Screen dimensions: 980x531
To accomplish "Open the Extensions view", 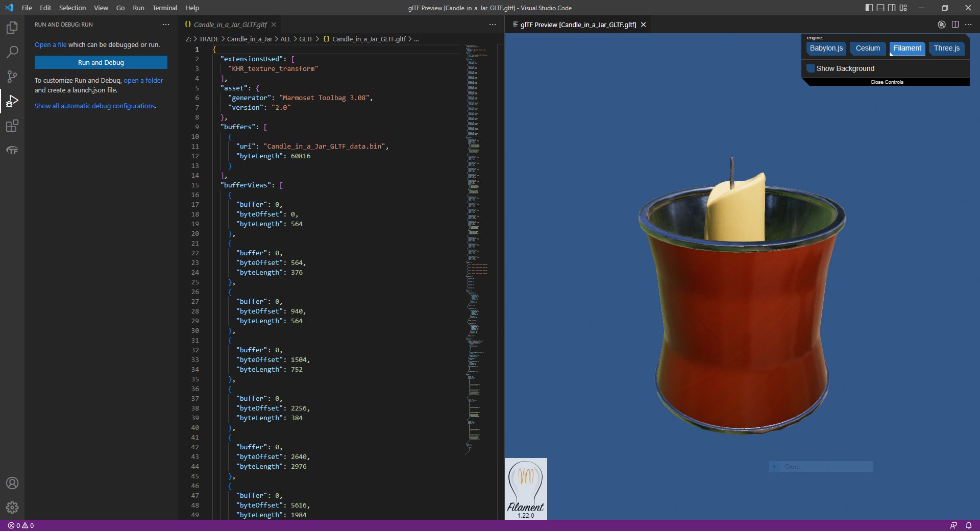I will 12,126.
